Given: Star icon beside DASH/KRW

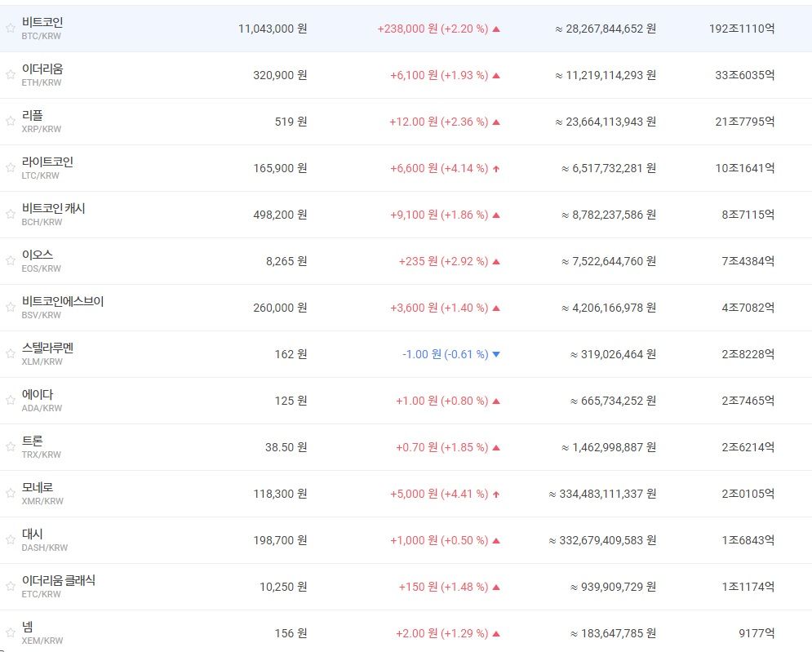Looking at the screenshot, I should pyautogui.click(x=11, y=539).
